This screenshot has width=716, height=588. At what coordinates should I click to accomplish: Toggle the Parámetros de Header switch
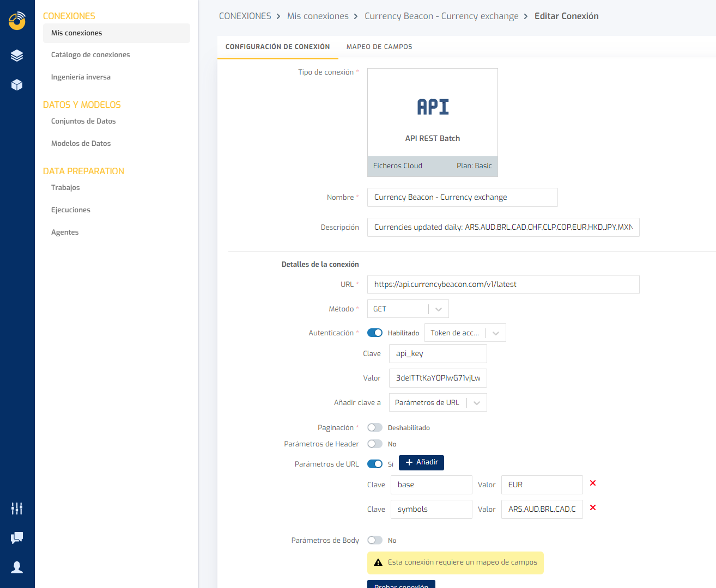click(375, 444)
